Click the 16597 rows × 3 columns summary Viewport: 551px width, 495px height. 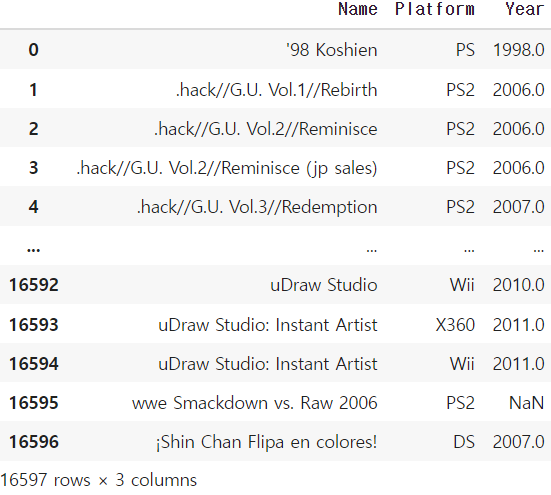[99, 480]
